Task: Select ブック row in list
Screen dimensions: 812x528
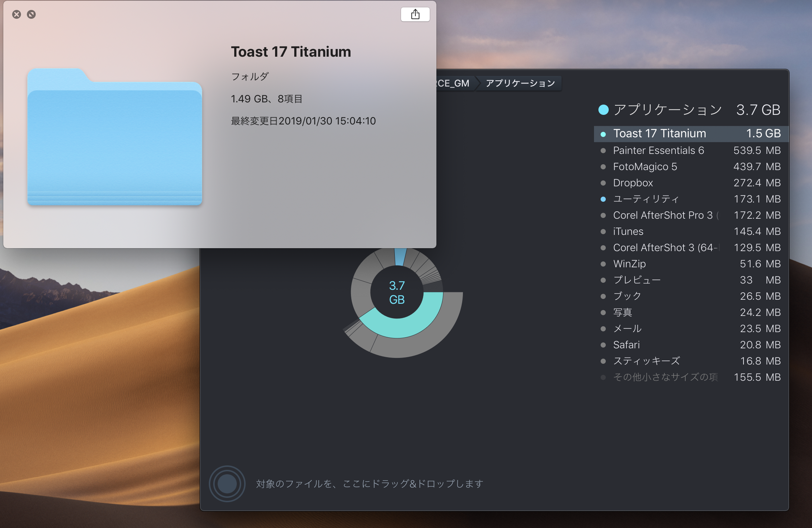Action: tap(691, 296)
